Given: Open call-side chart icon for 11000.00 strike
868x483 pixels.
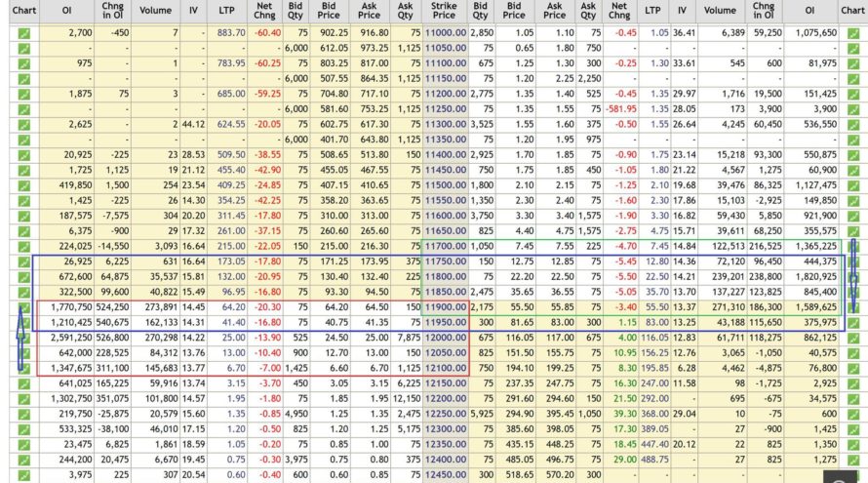Looking at the screenshot, I should tap(23, 33).
